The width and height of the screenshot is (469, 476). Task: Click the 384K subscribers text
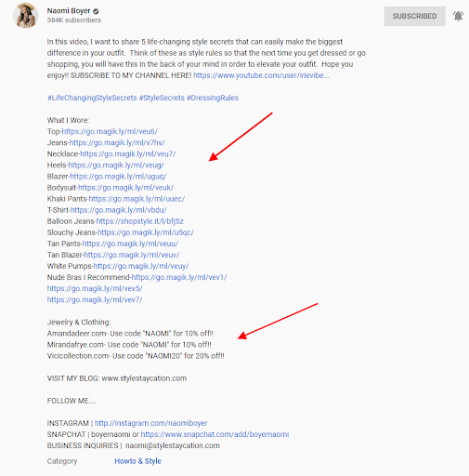(74, 20)
